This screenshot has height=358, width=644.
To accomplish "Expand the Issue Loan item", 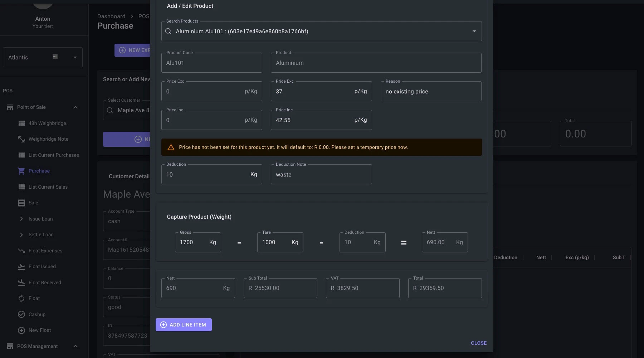I will pos(21,219).
